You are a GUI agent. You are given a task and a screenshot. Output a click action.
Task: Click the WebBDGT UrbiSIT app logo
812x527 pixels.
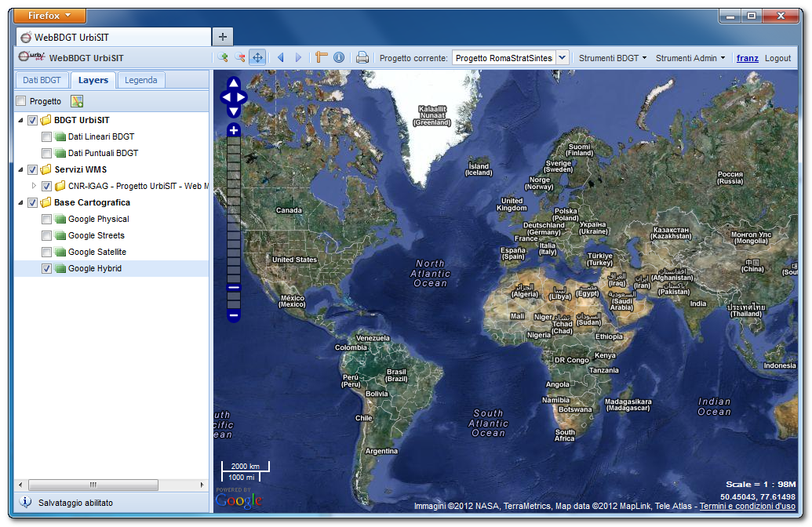click(31, 57)
